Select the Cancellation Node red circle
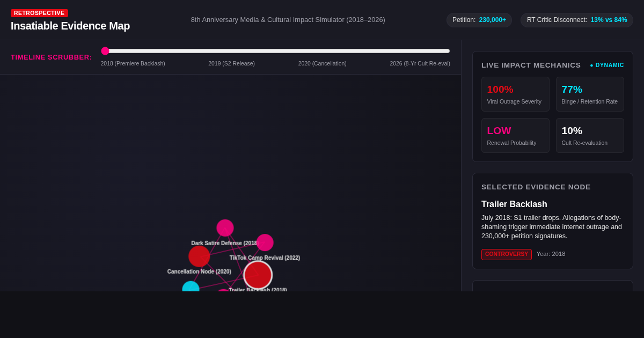Screen dimensions: 644x338 199,256
